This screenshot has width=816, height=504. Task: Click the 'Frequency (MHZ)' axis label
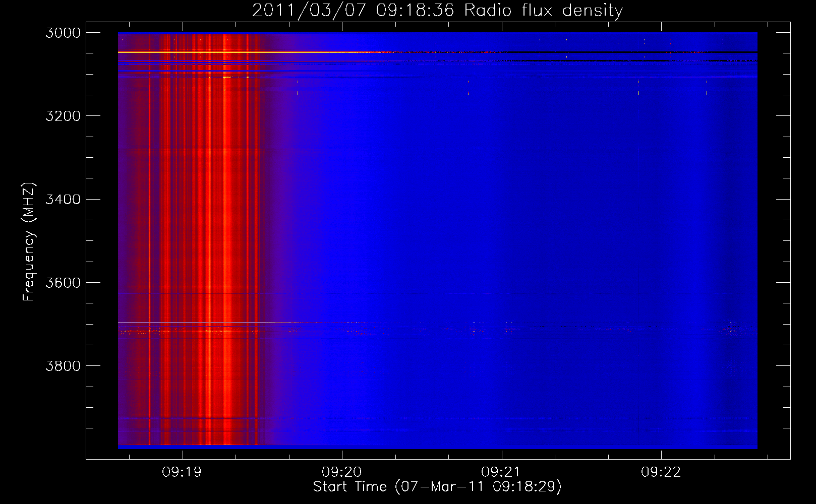(x=29, y=242)
